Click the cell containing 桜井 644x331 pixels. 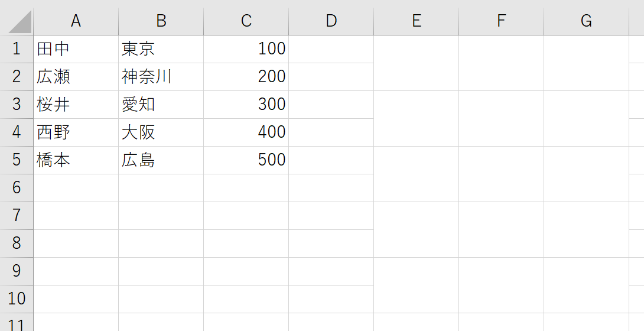tap(76, 105)
